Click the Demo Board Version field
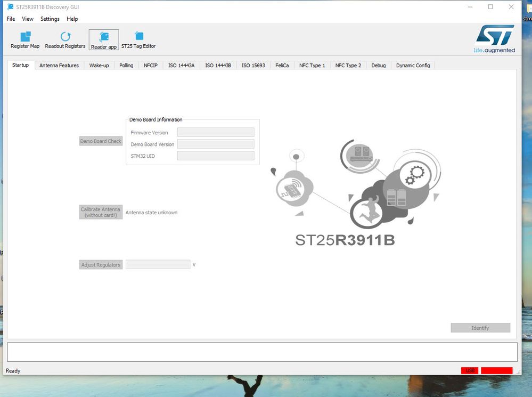This screenshot has width=532, height=397. click(x=216, y=144)
